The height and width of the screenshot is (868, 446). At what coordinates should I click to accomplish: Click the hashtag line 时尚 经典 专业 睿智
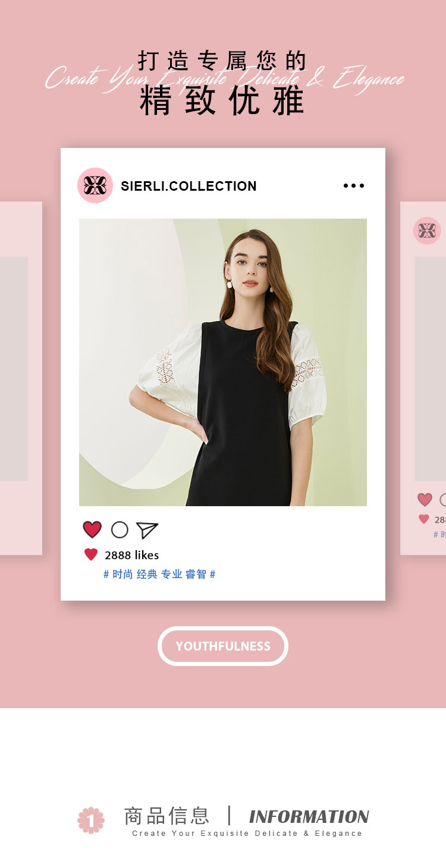click(159, 574)
